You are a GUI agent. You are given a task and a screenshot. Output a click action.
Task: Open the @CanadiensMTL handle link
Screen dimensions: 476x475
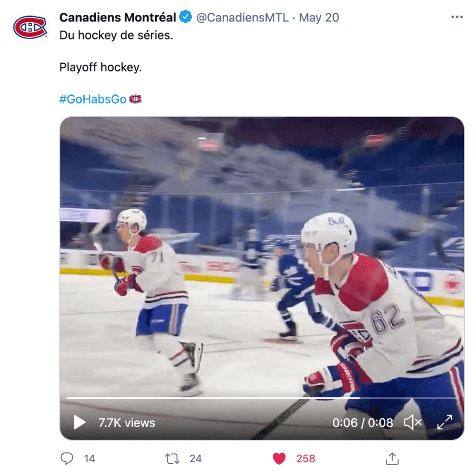coord(242,18)
